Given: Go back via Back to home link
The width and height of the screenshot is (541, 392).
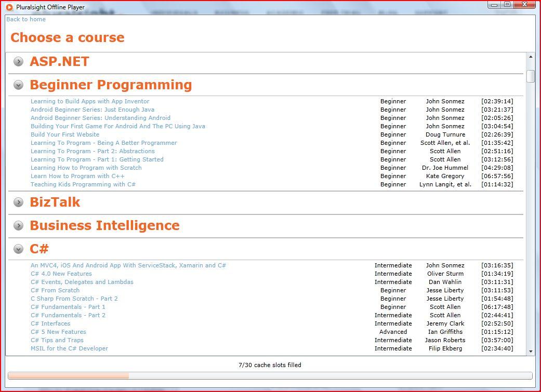Looking at the screenshot, I should (26, 19).
